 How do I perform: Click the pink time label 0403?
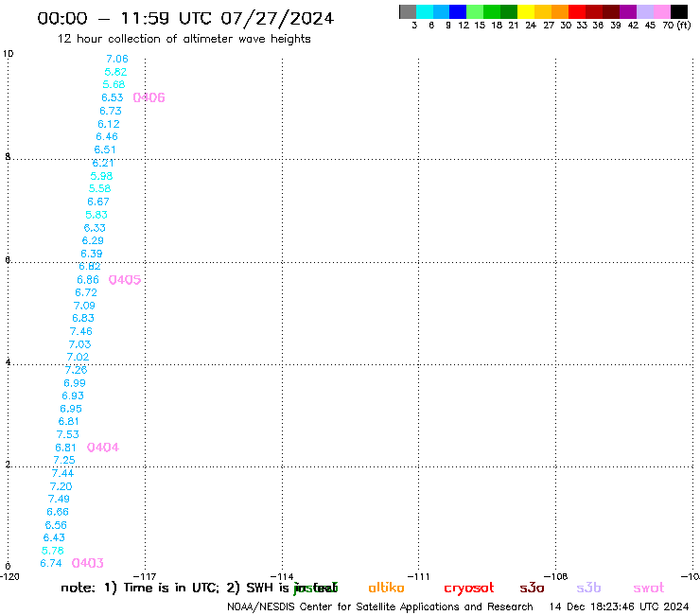(87, 563)
